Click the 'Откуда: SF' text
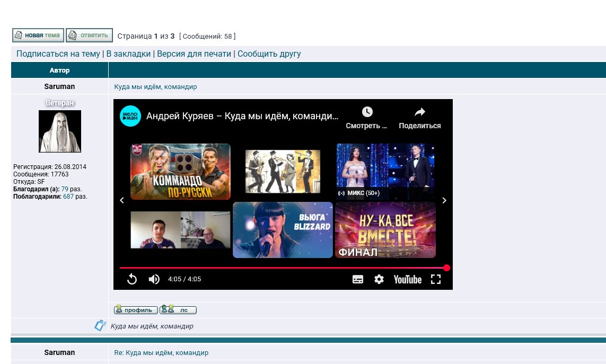 [29, 182]
